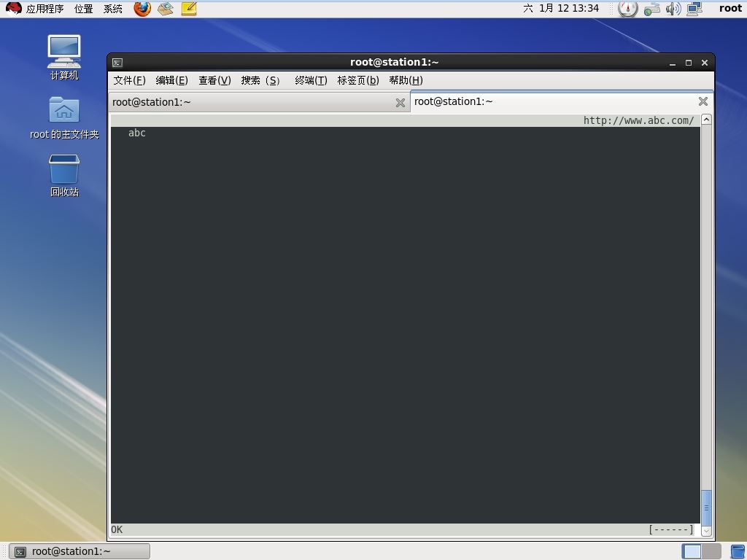Click the terminal window menu icon in title bar
The width and height of the screenshot is (747, 560).
(x=117, y=63)
